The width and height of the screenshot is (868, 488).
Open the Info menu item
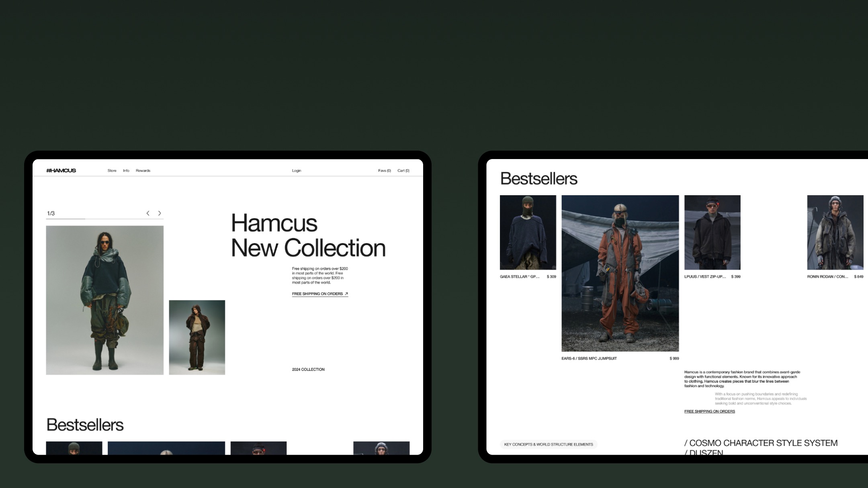pos(126,171)
